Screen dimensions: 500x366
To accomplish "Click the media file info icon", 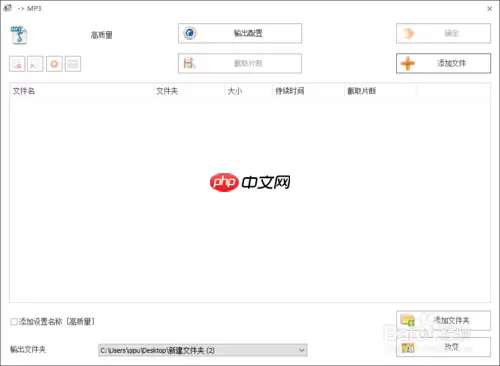I will [73, 64].
